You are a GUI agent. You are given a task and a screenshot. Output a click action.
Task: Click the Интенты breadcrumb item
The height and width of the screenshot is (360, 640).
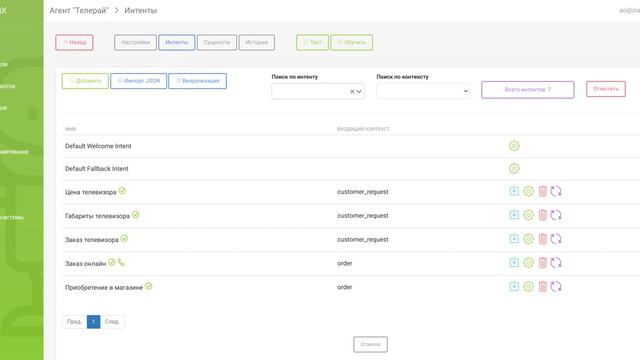pos(140,11)
